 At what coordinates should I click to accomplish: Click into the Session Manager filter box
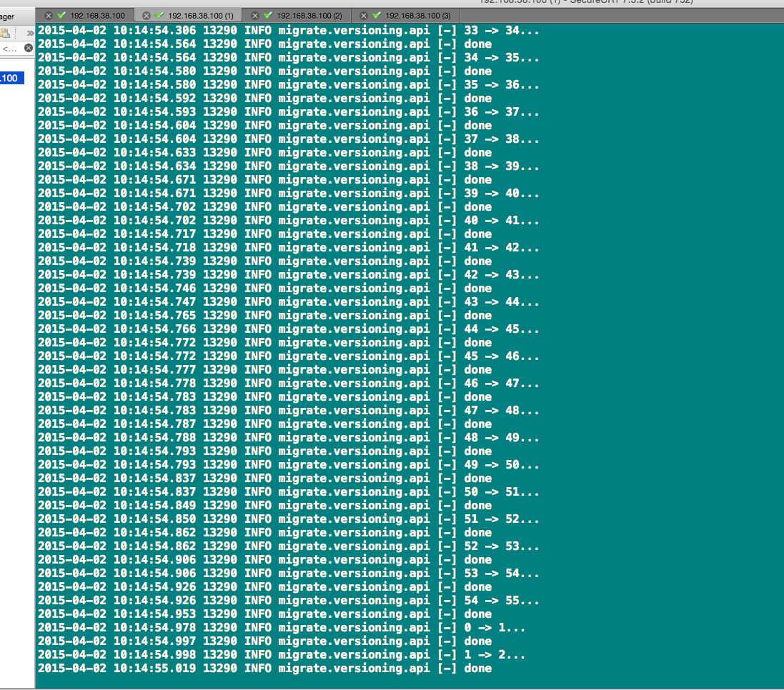tap(11, 49)
